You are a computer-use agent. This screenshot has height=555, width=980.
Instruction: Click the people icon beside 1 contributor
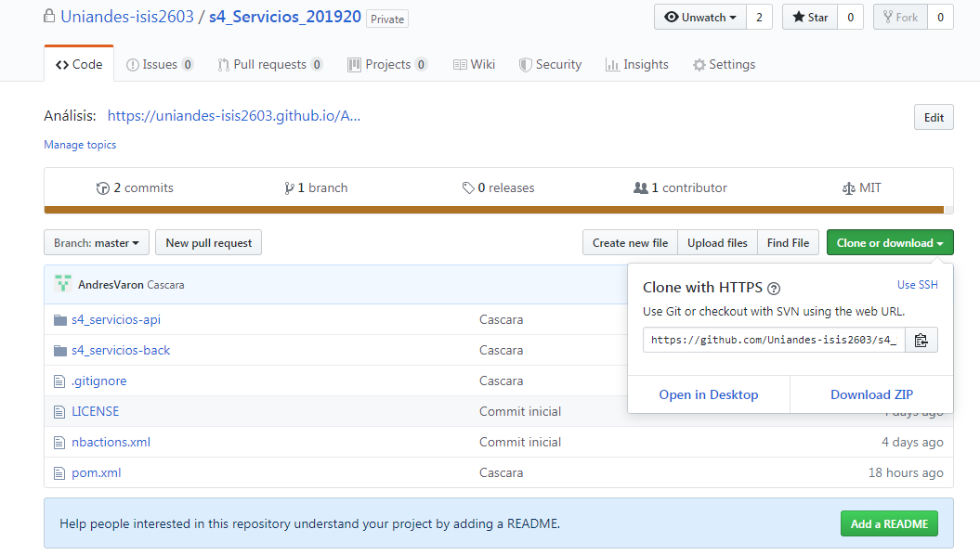coord(641,187)
